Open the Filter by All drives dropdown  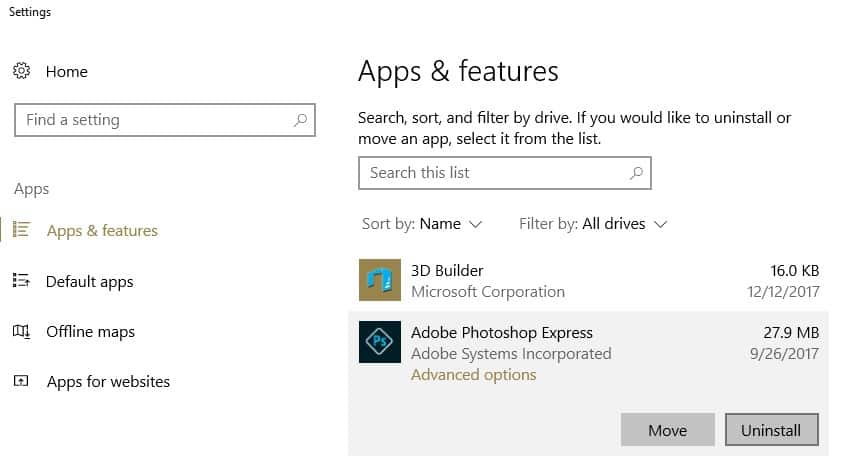(x=593, y=224)
